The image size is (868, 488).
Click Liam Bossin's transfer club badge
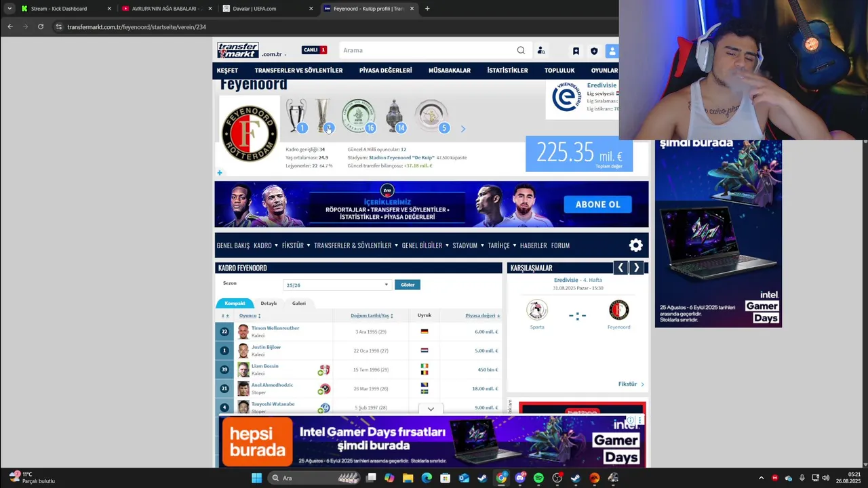[x=325, y=370]
